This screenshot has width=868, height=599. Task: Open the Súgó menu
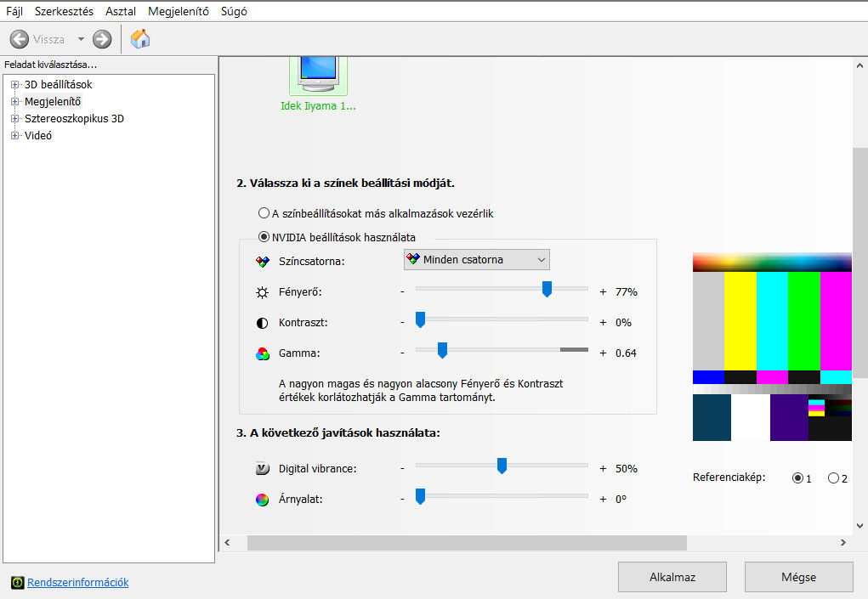[234, 11]
